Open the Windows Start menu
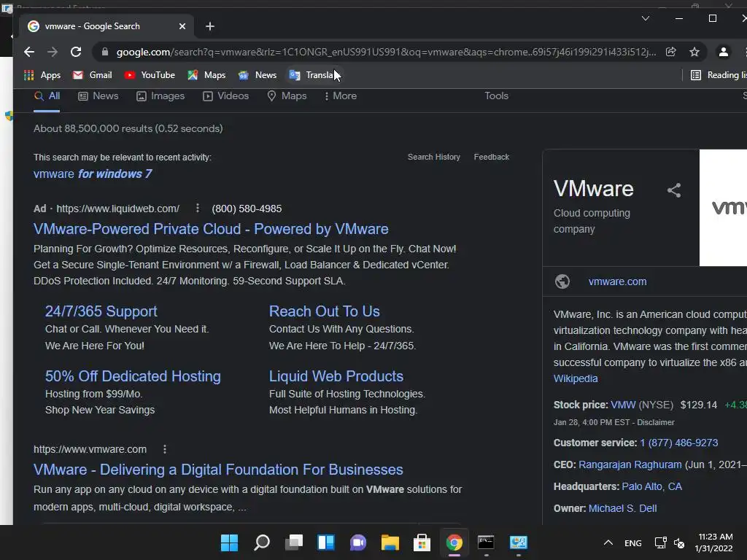Viewport: 747px width, 560px height. click(x=229, y=542)
